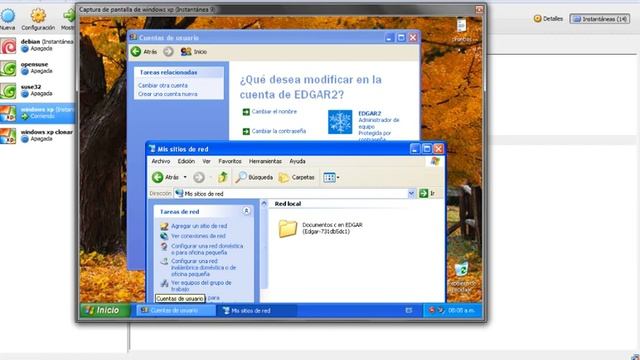Screen dimensions: 640x360
Task: Click the Detalles button in VirtualBox
Action: [x=548, y=19]
